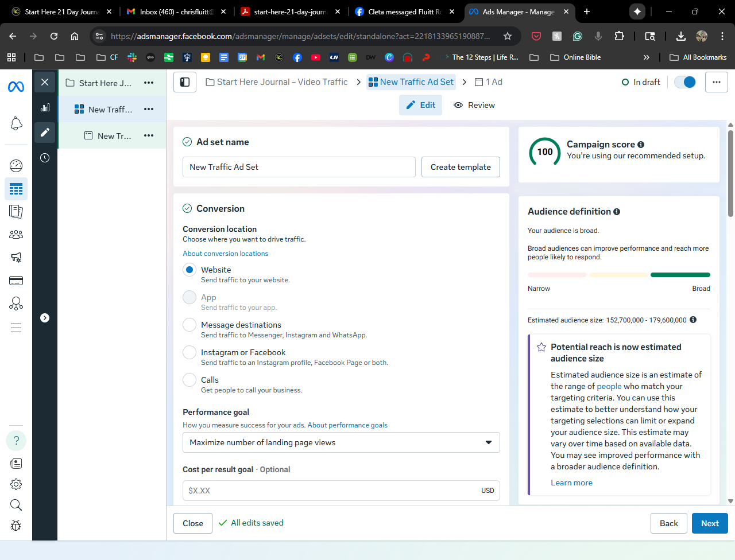Open the Audiences people icon
Viewport: 735px width, 560px height.
[x=16, y=235]
